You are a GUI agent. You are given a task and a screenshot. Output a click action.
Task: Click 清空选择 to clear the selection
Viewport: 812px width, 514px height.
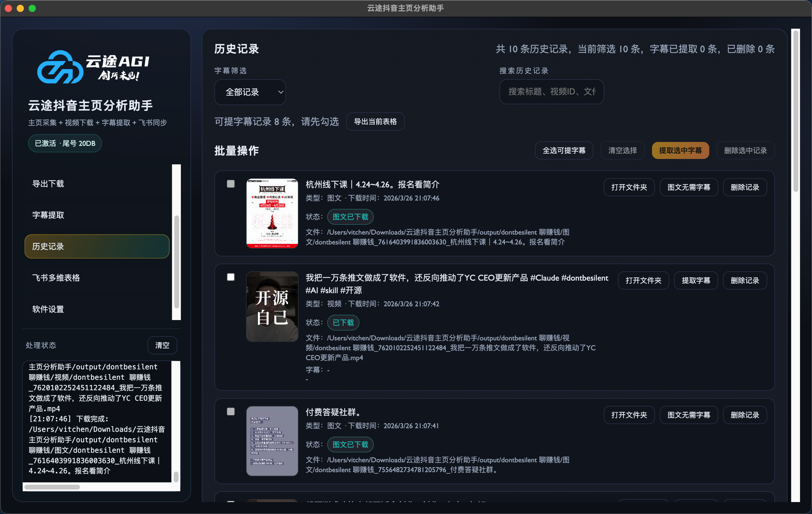[x=622, y=151]
